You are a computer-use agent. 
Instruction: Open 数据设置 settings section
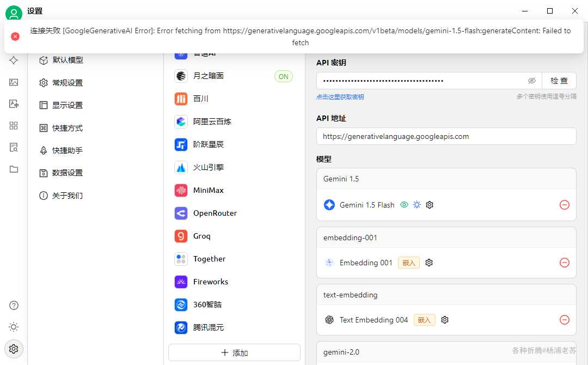point(61,173)
